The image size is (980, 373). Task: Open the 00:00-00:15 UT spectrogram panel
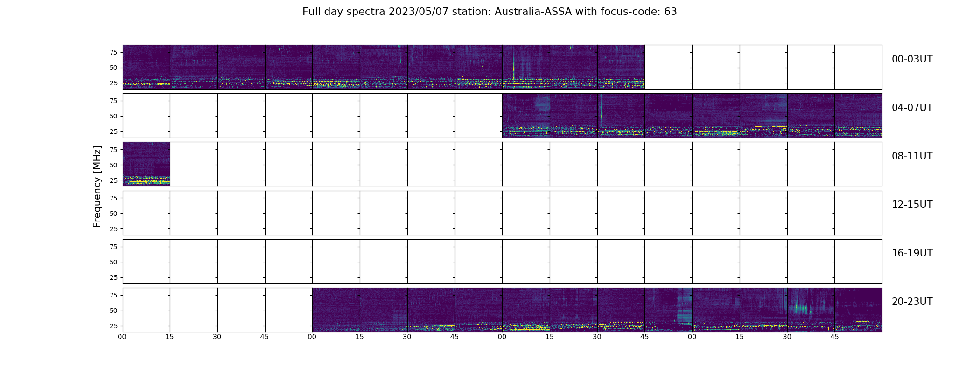tap(147, 67)
